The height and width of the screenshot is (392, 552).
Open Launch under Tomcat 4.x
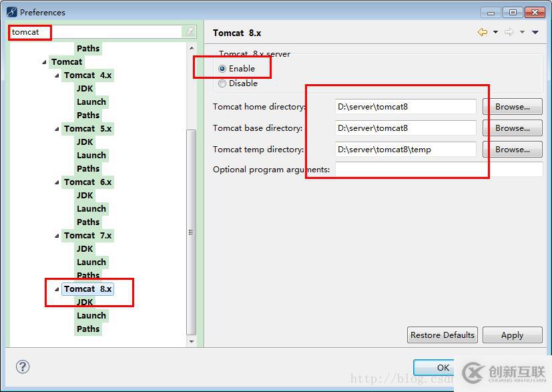(91, 102)
